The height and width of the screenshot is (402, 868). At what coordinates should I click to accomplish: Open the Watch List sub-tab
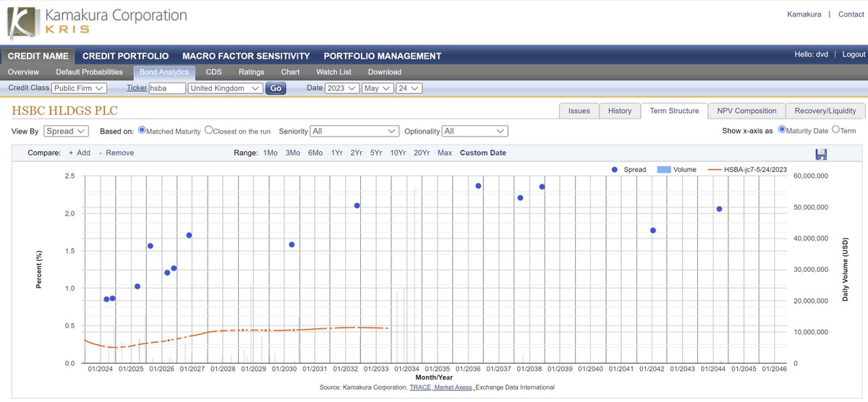(x=333, y=72)
